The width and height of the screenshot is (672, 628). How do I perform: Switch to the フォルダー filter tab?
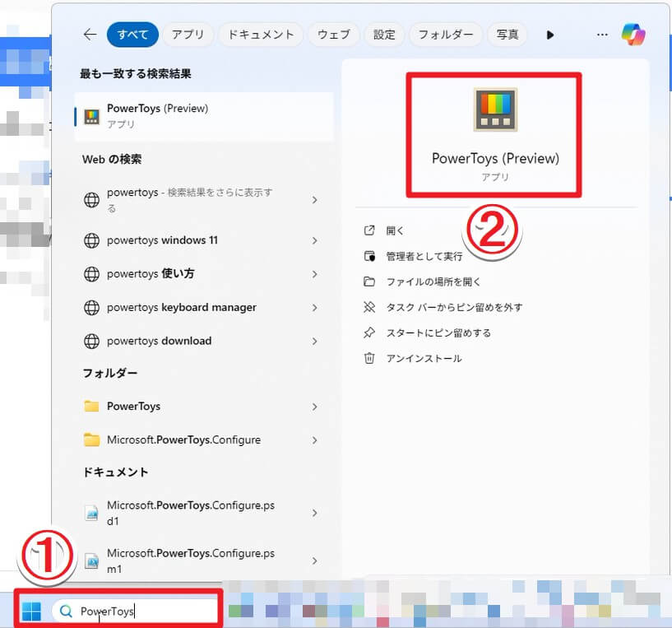[x=446, y=35]
